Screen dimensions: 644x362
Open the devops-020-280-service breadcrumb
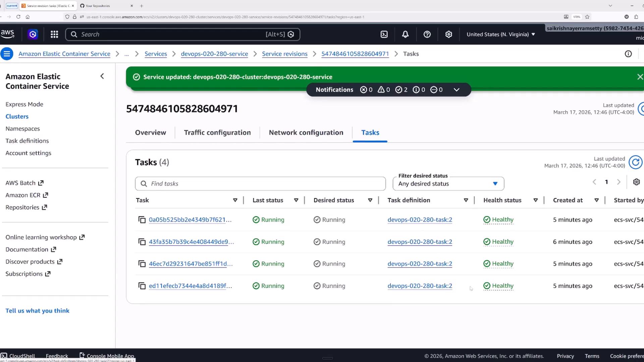coord(214,54)
